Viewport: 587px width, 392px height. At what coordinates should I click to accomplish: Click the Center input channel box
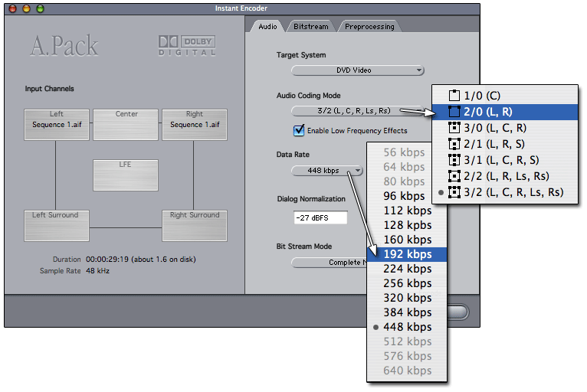[x=126, y=125]
